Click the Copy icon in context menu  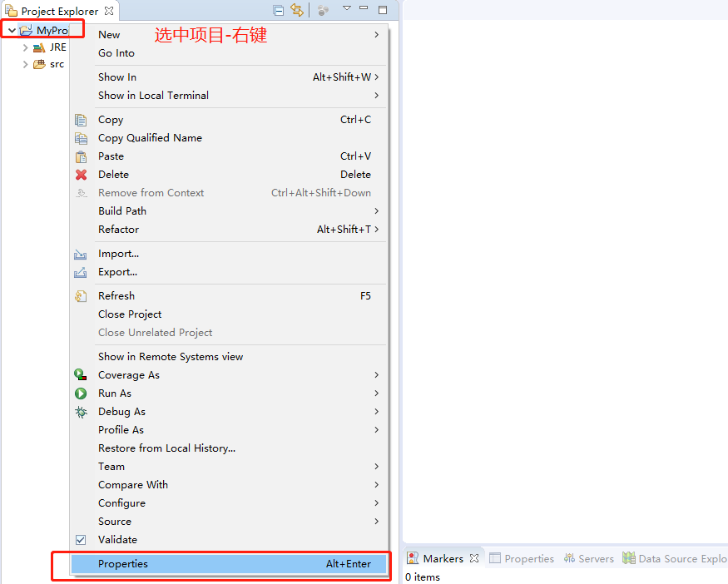(81, 120)
